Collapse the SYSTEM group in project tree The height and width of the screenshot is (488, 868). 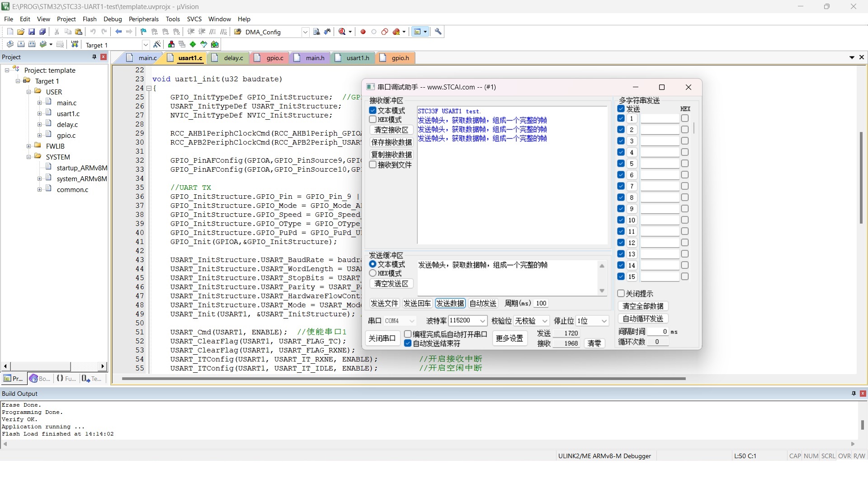[28, 157]
